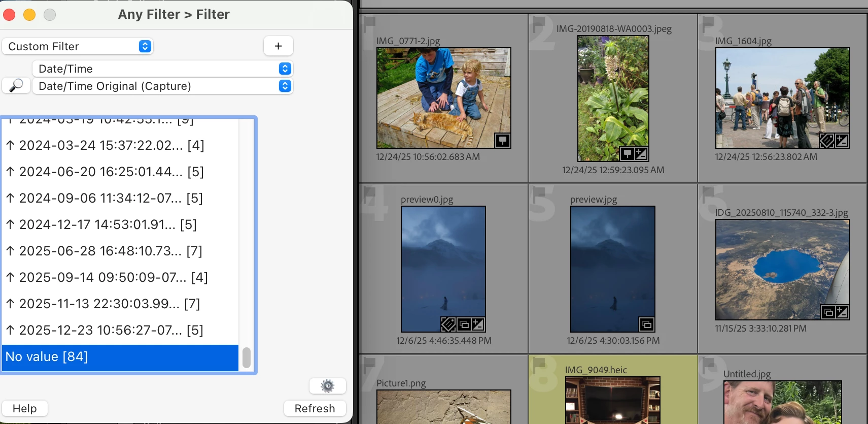The width and height of the screenshot is (868, 424).
Task: Open the Custom Filter dropdown
Action: pyautogui.click(x=78, y=46)
